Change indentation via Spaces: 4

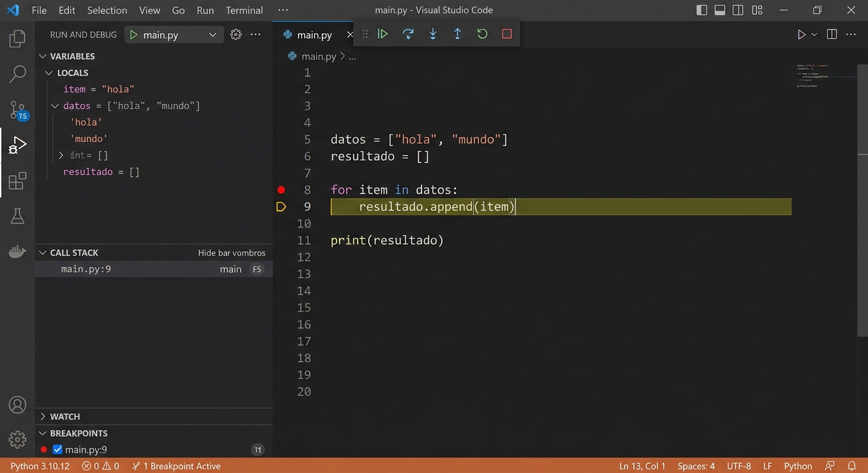696,466
